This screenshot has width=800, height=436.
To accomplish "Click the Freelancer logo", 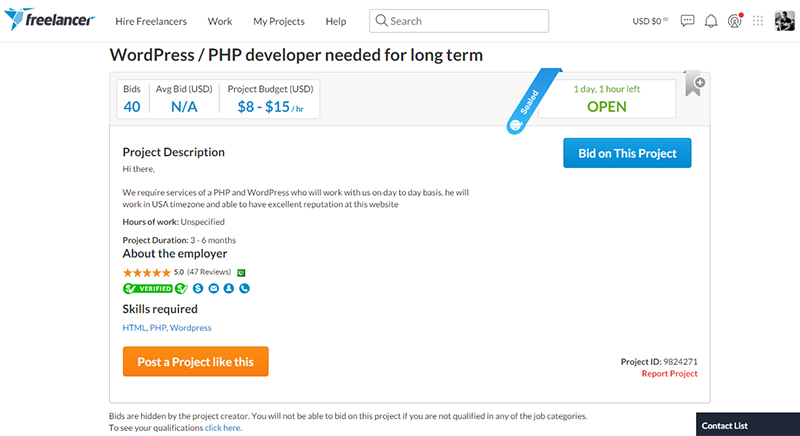I will click(x=49, y=20).
